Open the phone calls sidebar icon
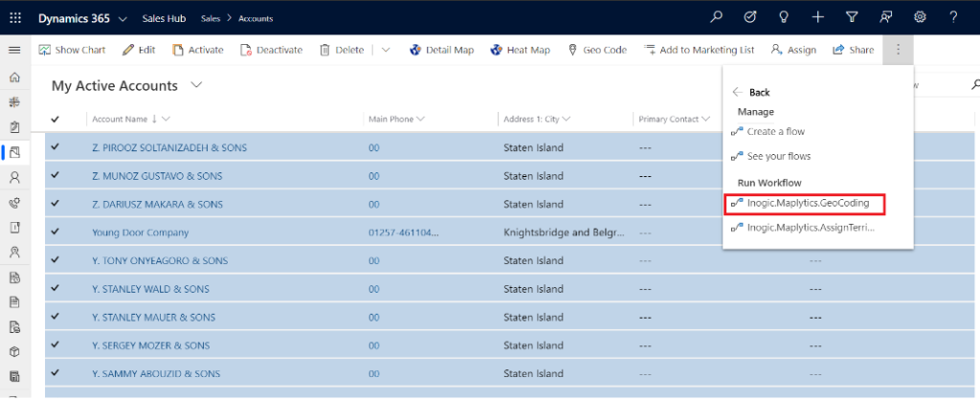980x399 pixels. [15, 202]
